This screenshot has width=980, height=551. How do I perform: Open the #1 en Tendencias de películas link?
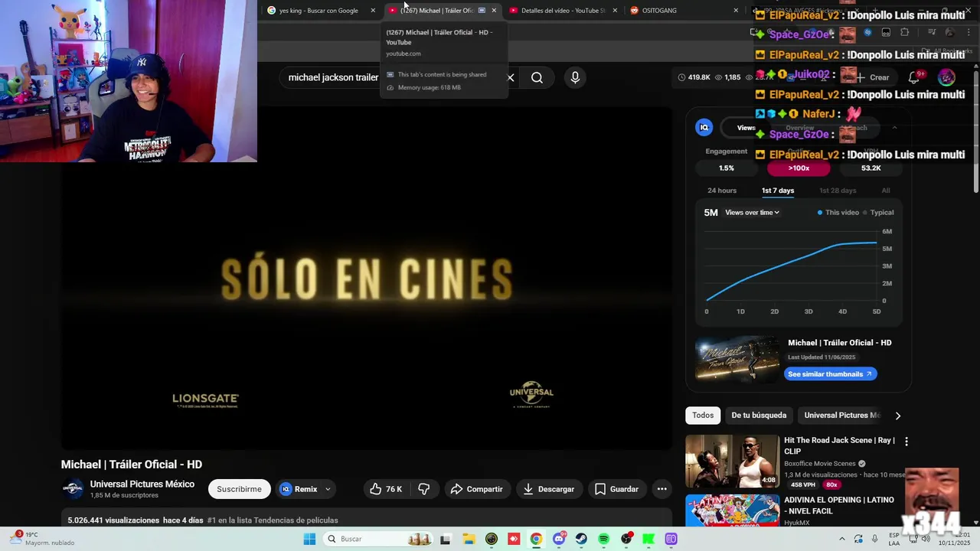(273, 520)
